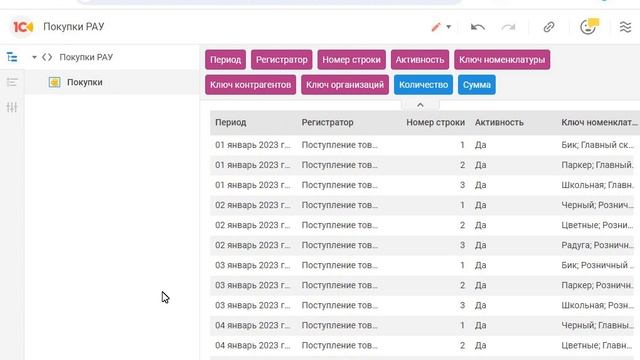640x360 pixels.
Task: Select the Паркер; Главный cell
Action: point(597,165)
